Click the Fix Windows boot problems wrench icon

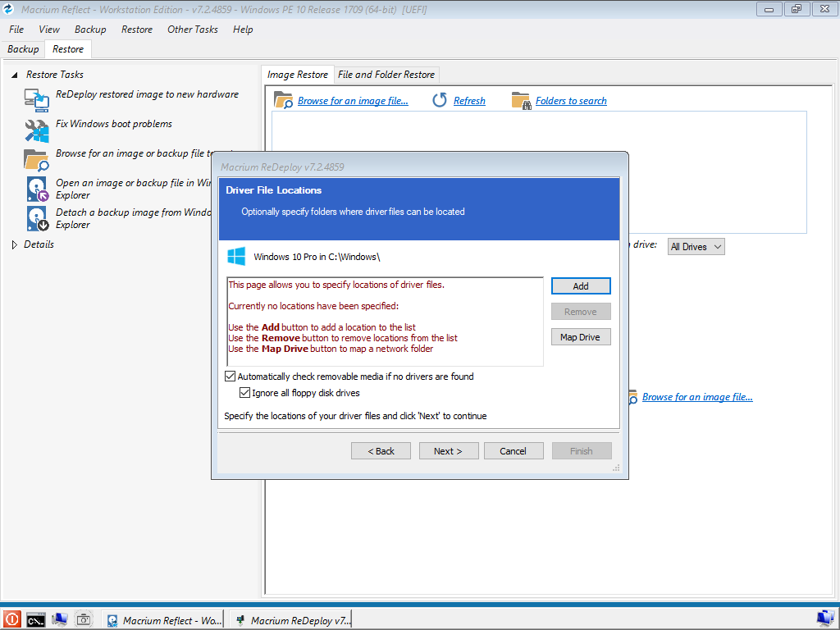point(36,130)
